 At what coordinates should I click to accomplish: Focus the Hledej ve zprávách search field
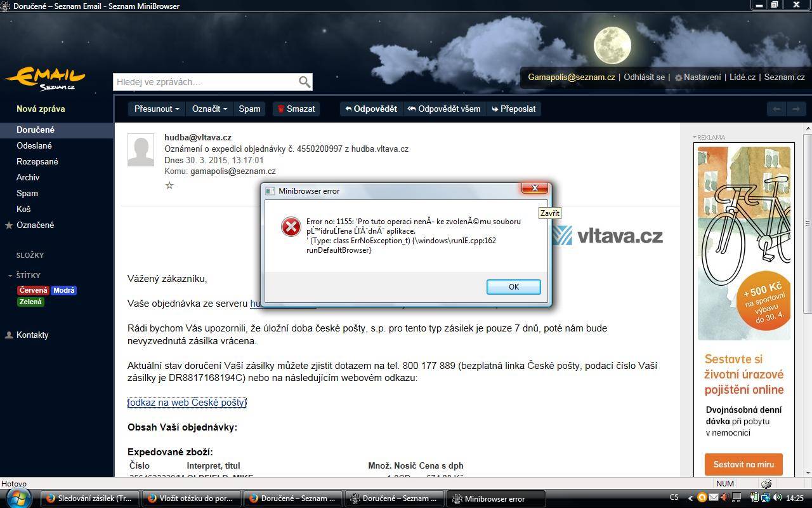206,82
